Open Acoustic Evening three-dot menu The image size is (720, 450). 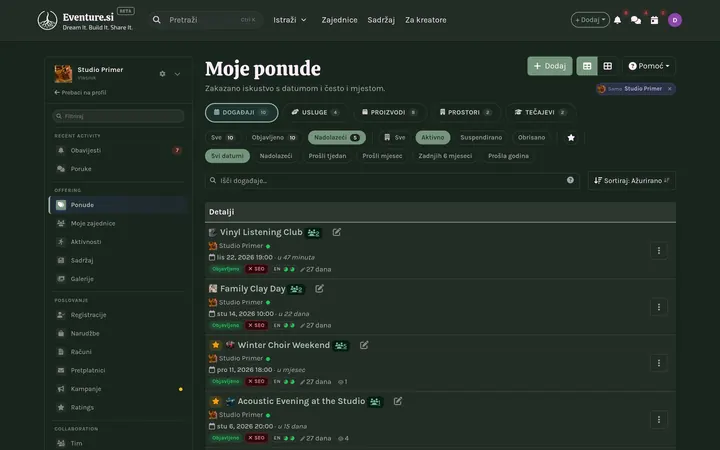coord(658,420)
